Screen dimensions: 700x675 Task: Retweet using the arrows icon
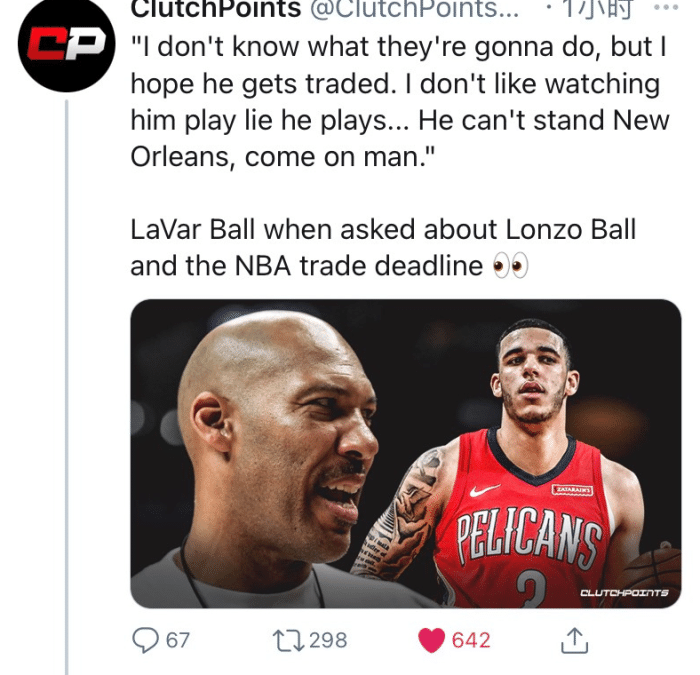click(x=288, y=640)
